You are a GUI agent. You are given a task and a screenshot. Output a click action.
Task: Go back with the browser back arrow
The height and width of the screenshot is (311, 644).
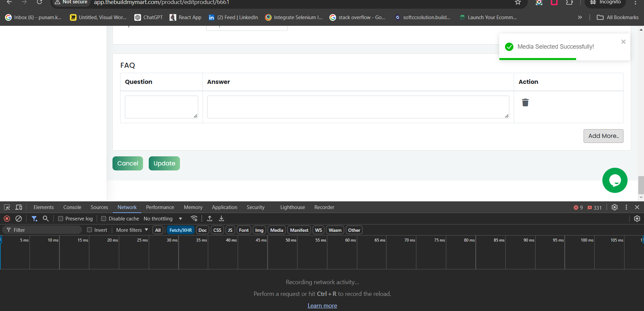tap(9, 2)
